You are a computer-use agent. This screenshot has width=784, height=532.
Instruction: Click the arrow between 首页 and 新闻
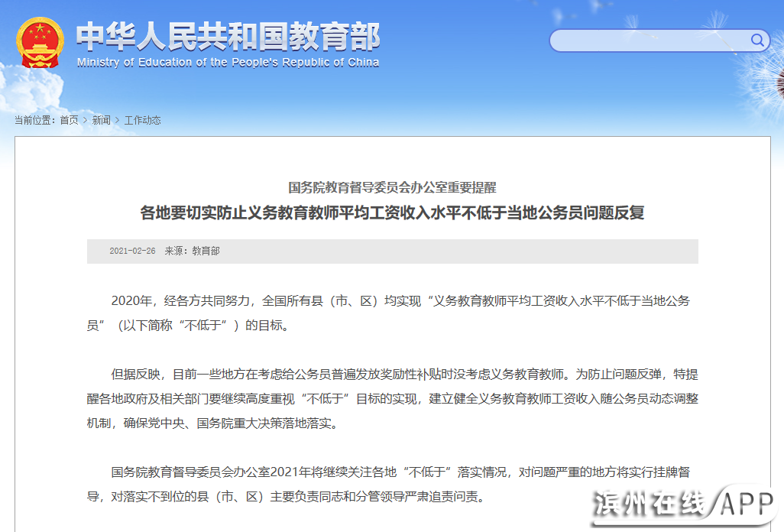85,120
